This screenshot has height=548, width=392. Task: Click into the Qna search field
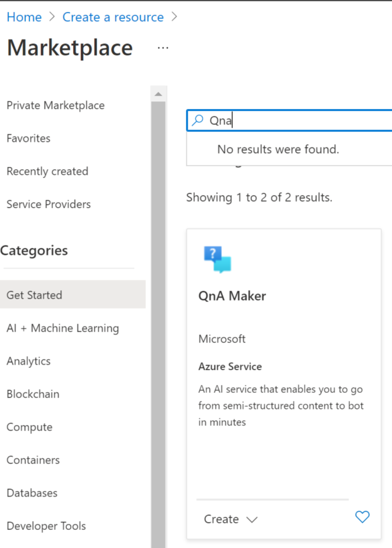click(x=290, y=121)
